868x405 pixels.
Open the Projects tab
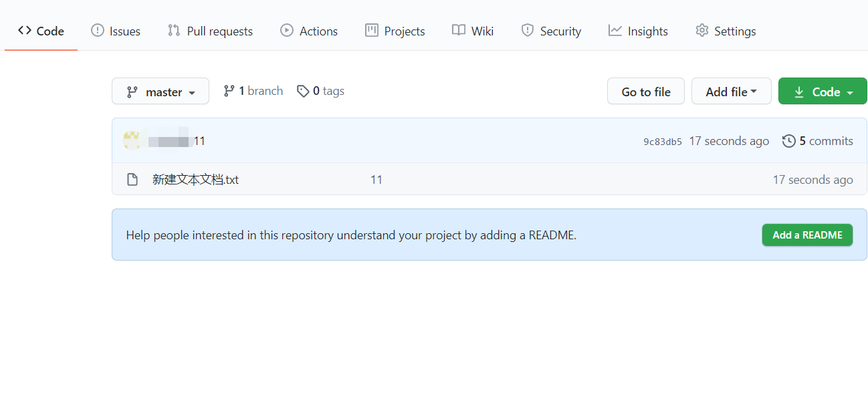(x=395, y=31)
